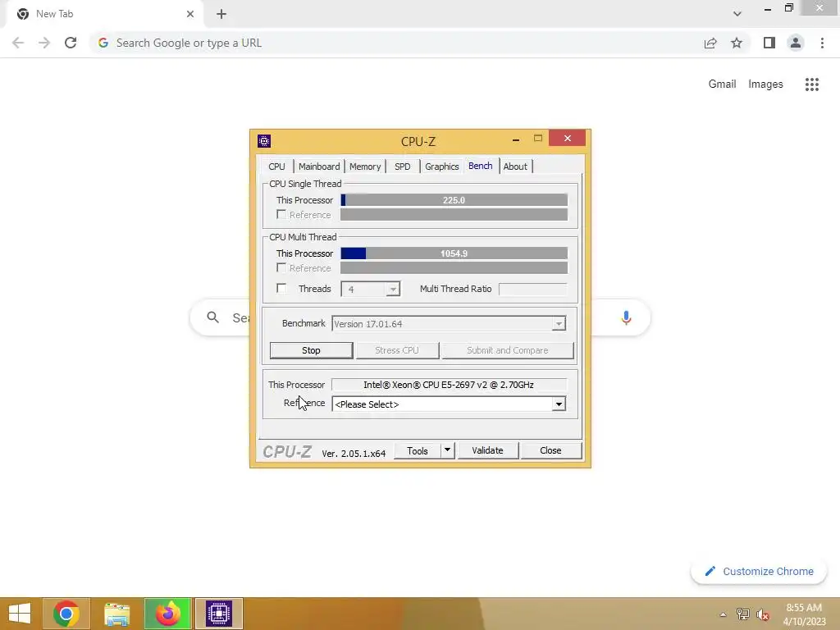Open Firefox from the taskbar
The height and width of the screenshot is (630, 840).
[168, 614]
